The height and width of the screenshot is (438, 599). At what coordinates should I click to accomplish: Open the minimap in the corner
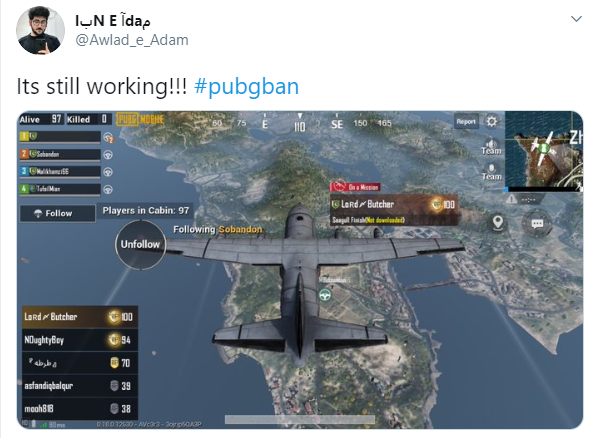pos(544,151)
